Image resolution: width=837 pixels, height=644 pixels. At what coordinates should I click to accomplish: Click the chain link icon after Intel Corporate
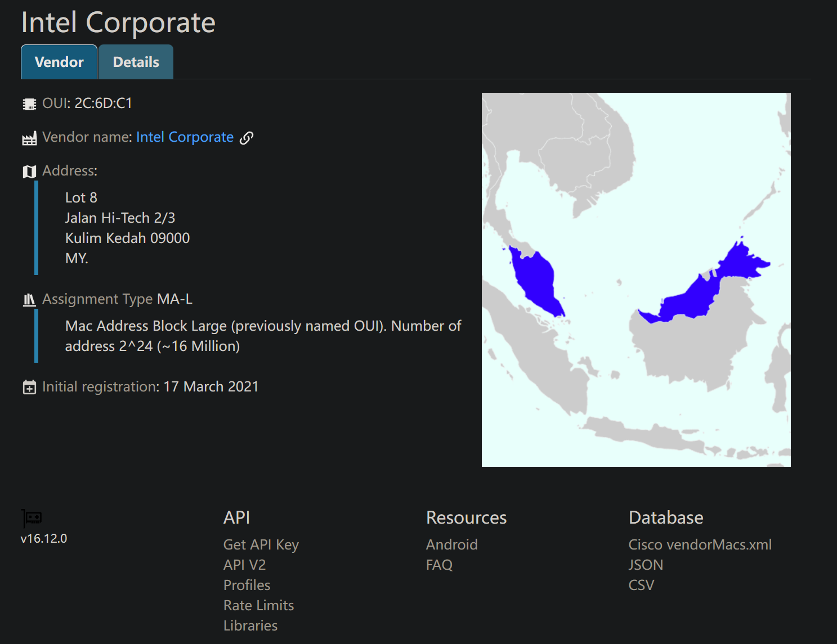(247, 138)
